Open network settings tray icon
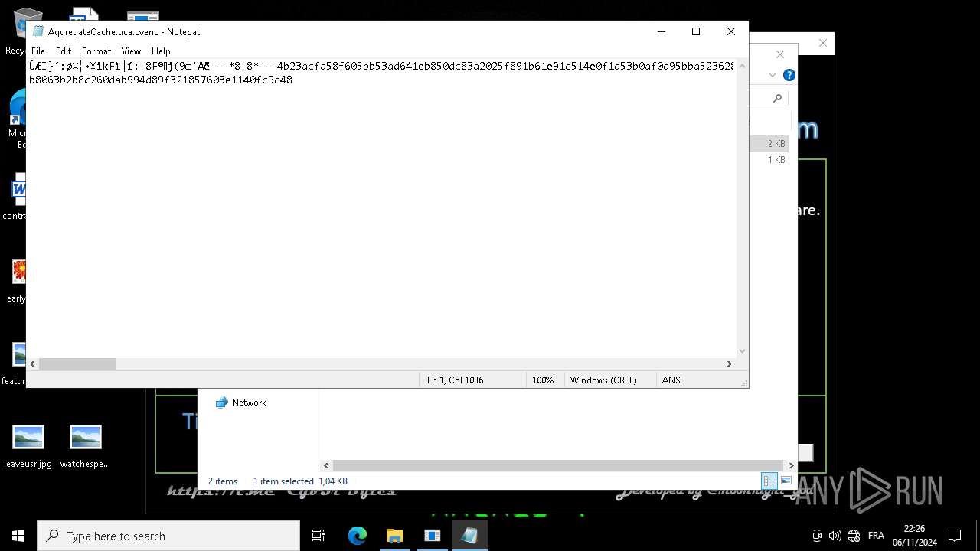 (x=854, y=536)
